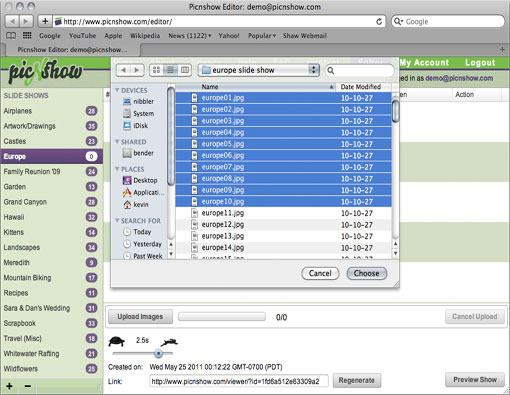Remove slide show with minus icon
Viewport: 510px width, 395px height.
pyautogui.click(x=28, y=386)
